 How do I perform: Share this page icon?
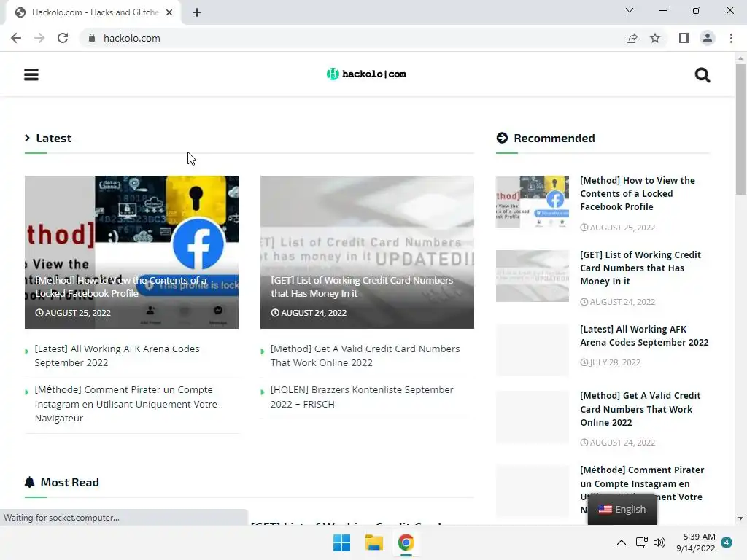coord(632,38)
